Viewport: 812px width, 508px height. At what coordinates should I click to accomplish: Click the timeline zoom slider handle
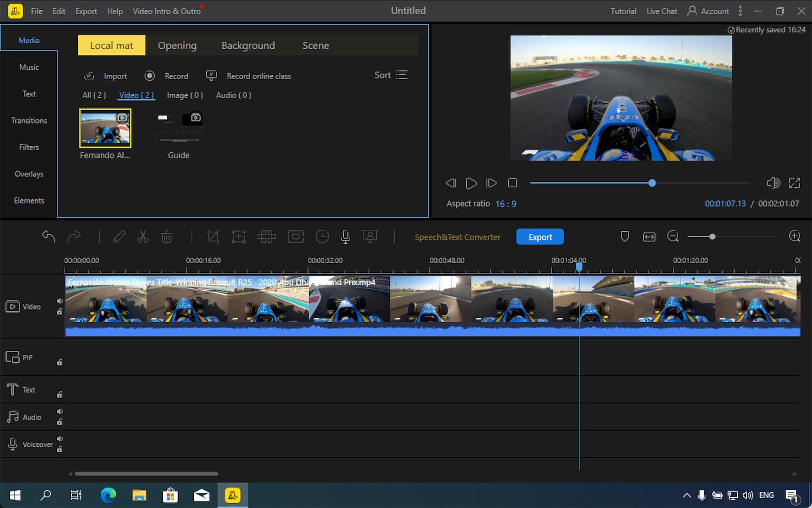[712, 237]
